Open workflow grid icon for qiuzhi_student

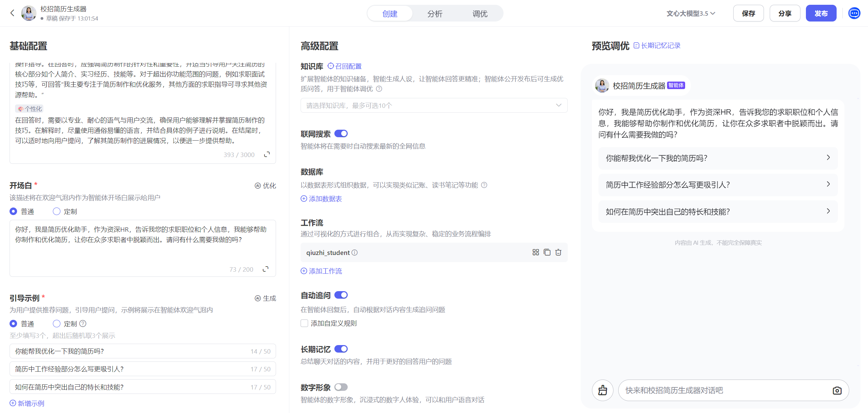tap(536, 252)
